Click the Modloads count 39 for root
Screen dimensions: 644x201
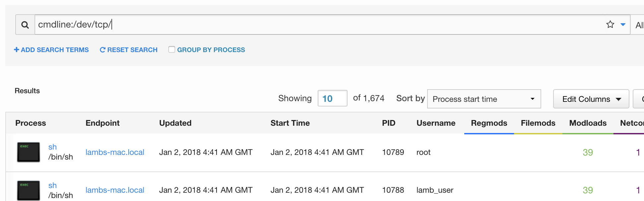click(x=588, y=152)
